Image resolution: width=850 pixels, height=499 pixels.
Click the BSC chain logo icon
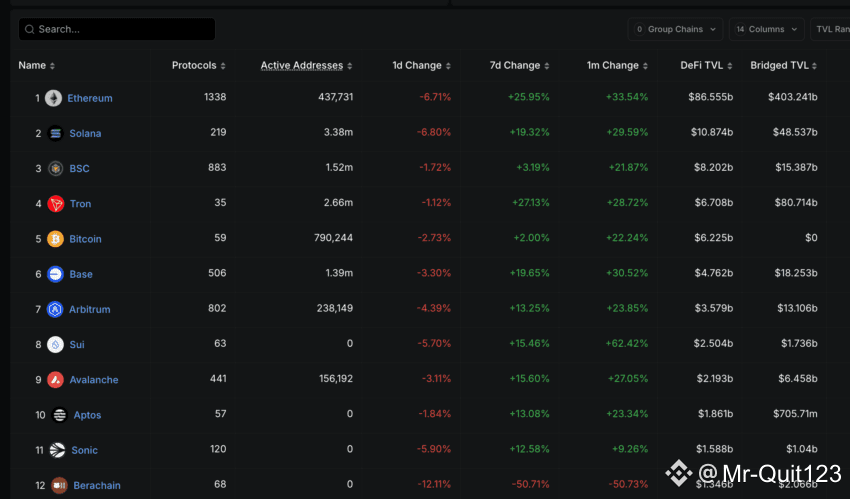coord(55,169)
